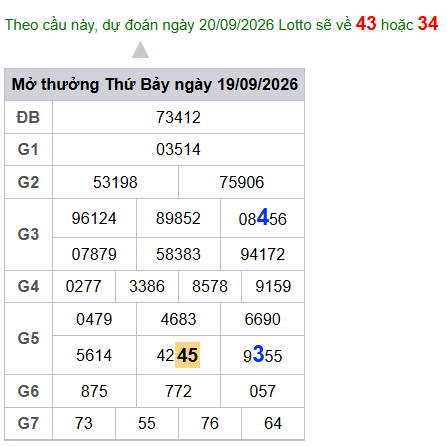447x446 pixels.
Task: Click the G4 number 9159
Action: point(273,286)
